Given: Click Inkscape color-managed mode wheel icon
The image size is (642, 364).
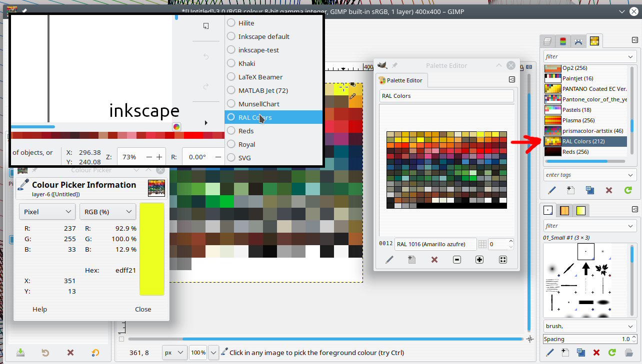Looking at the screenshot, I should 176,127.
